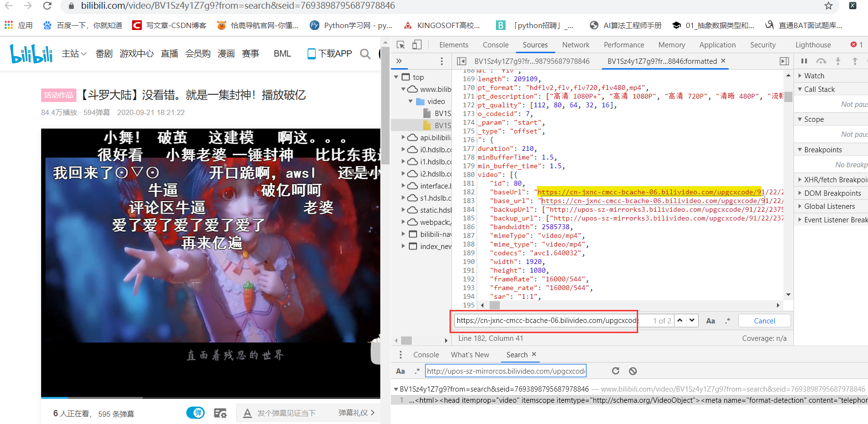Toggle regular expression in the Search drawer
Screen dimensions: 868x424
417,371
